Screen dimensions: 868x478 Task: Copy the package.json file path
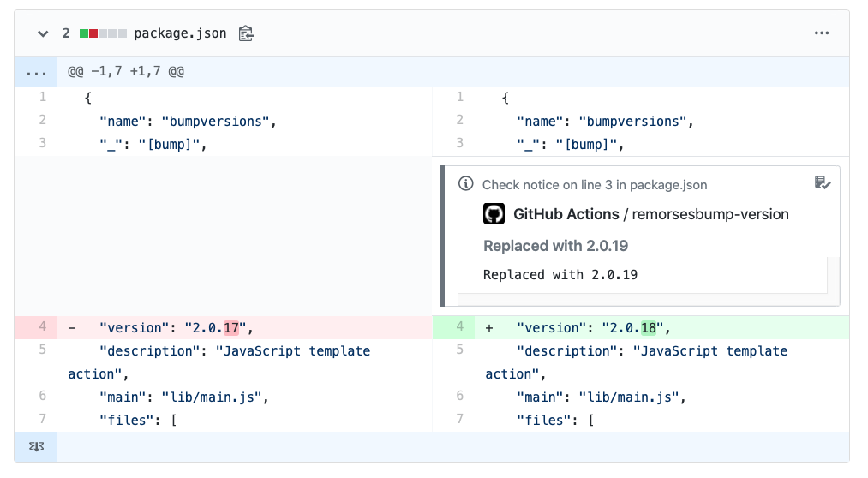click(246, 33)
